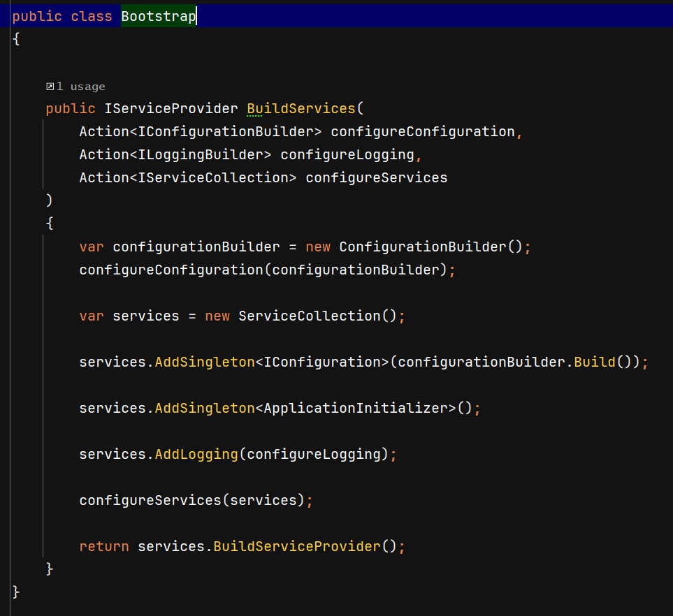The height and width of the screenshot is (616, 673).
Task: Click the AddLogging method call
Action: coord(196,454)
